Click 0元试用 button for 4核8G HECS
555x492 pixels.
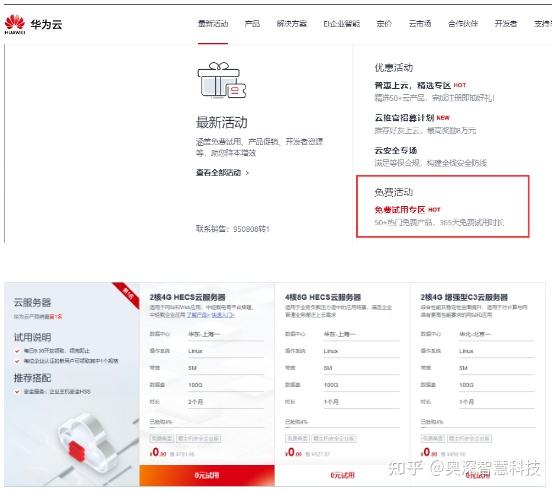[342, 475]
